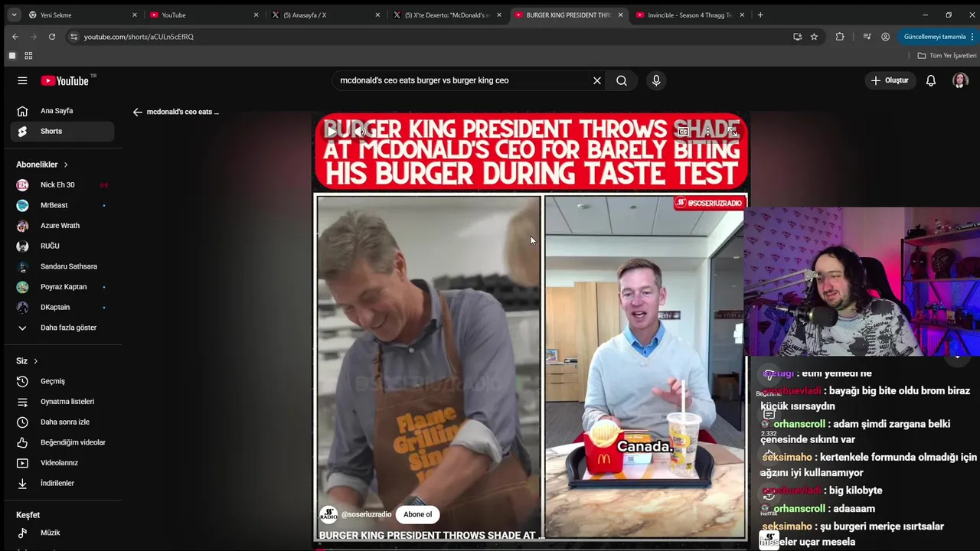Image resolution: width=980 pixels, height=551 pixels.
Task: Bookmark this page with the star
Action: pyautogui.click(x=814, y=37)
